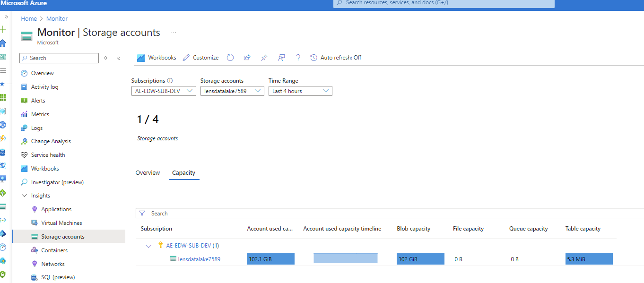Collapse the AE-EDW-SUB-DEV (1) group row
The image size is (644, 283).
[148, 246]
